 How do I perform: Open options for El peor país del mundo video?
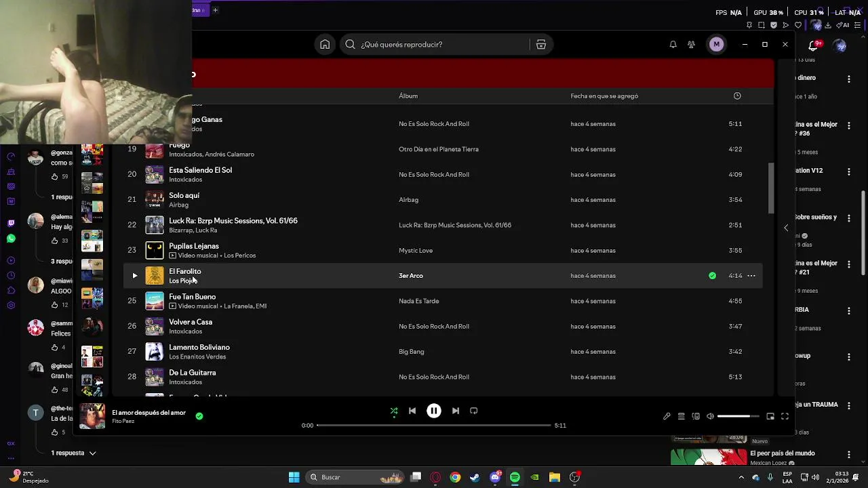[x=848, y=454]
